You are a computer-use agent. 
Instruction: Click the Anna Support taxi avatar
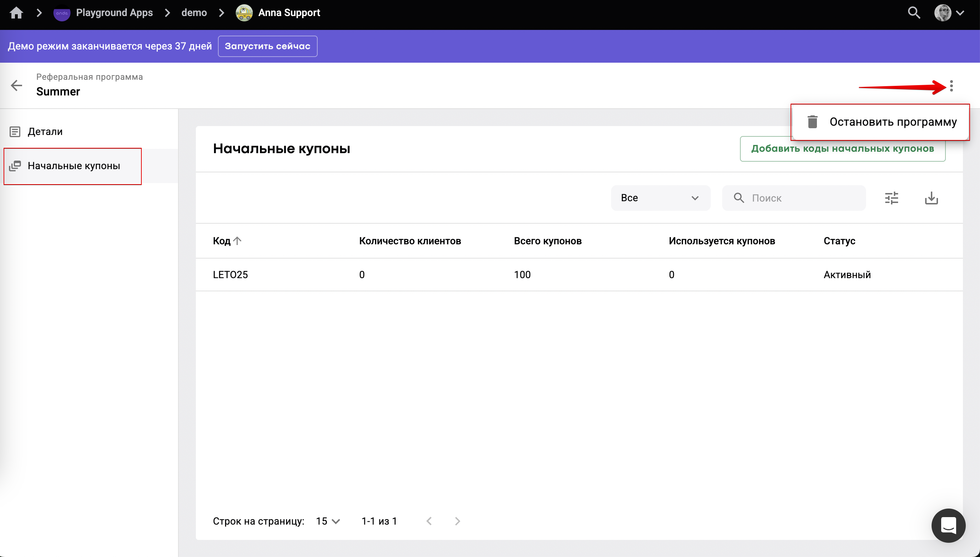coord(244,12)
